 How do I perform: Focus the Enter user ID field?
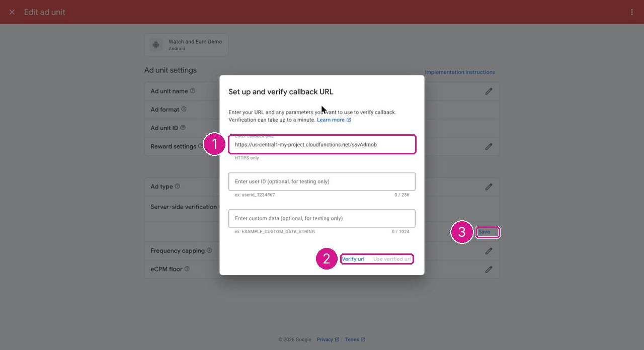click(322, 182)
